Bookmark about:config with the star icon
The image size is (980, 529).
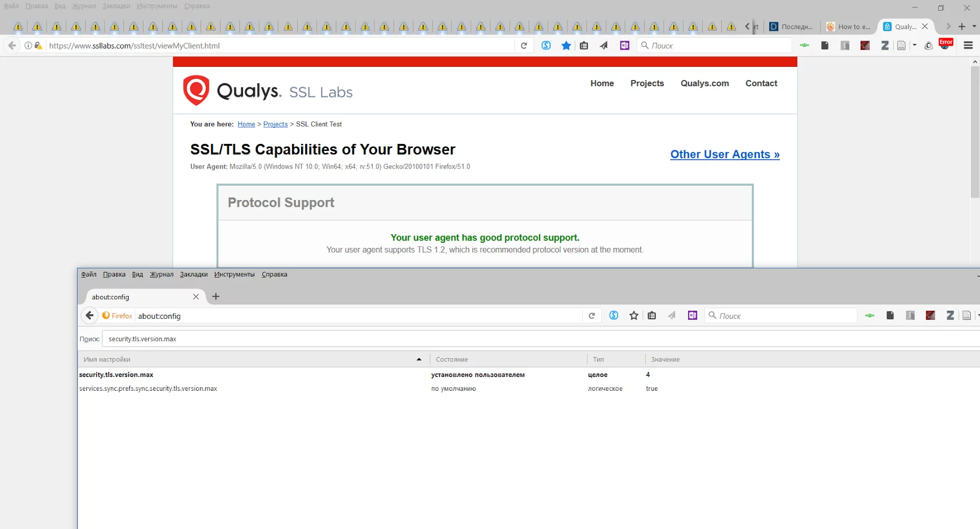[x=634, y=315]
